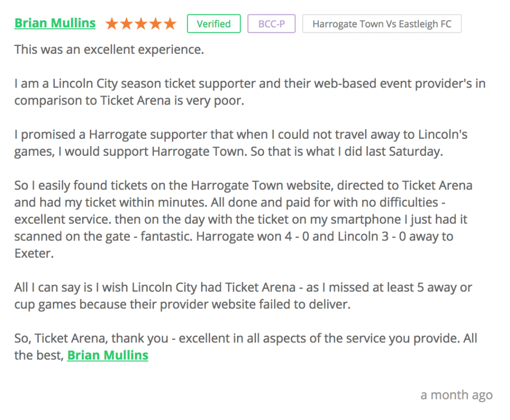
Task: Open the Harrogate Town Vs Eastleigh FC tag
Action: point(382,24)
